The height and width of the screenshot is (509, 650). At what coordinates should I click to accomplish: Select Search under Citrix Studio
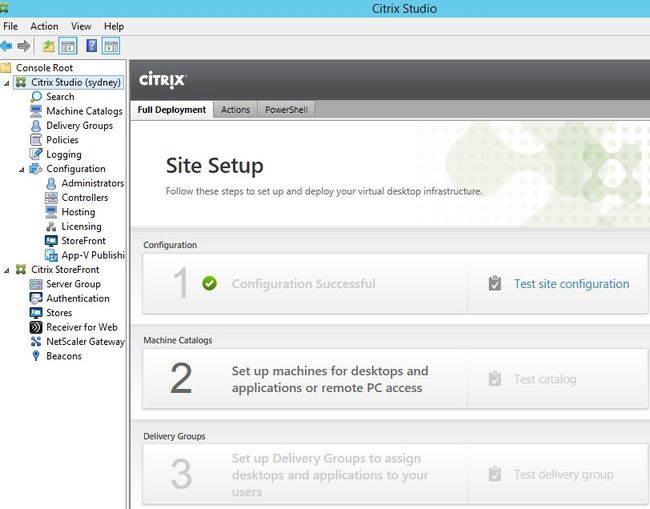(x=60, y=97)
